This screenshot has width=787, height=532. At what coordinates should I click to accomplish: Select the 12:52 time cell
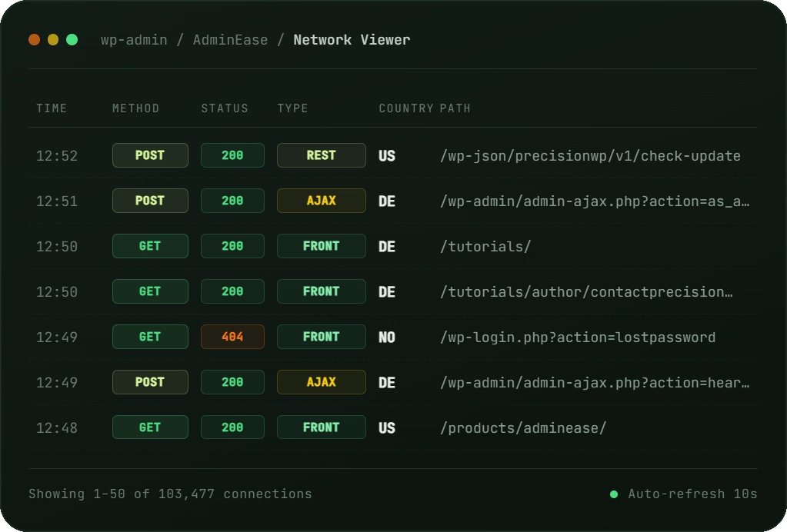click(57, 156)
